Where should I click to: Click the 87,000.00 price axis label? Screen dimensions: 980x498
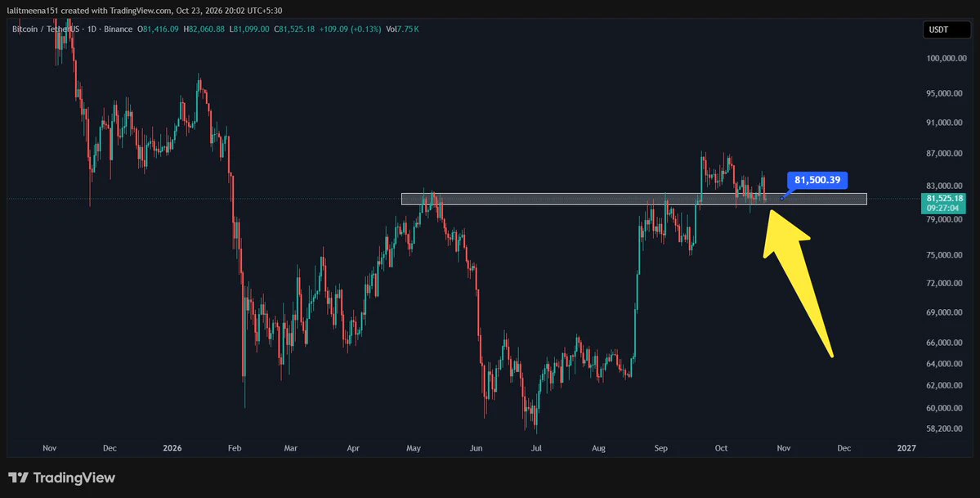(944, 153)
